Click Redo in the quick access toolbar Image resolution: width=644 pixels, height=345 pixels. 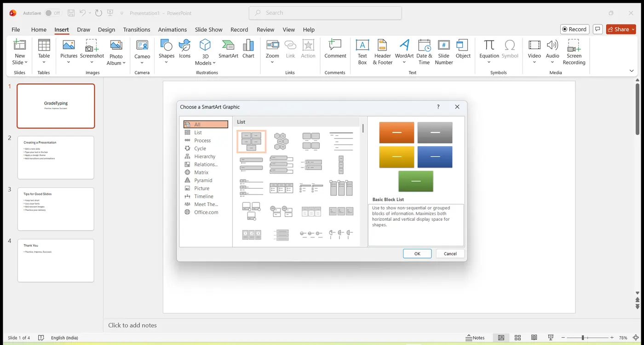[x=98, y=13]
